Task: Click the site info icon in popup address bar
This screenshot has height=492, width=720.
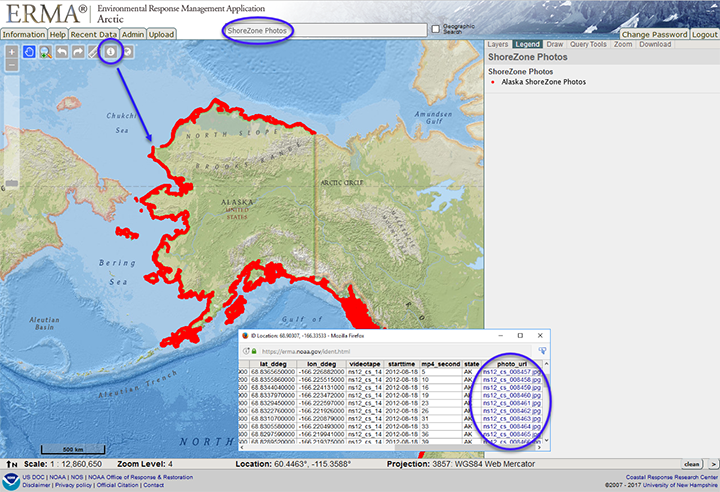Action: (x=246, y=351)
